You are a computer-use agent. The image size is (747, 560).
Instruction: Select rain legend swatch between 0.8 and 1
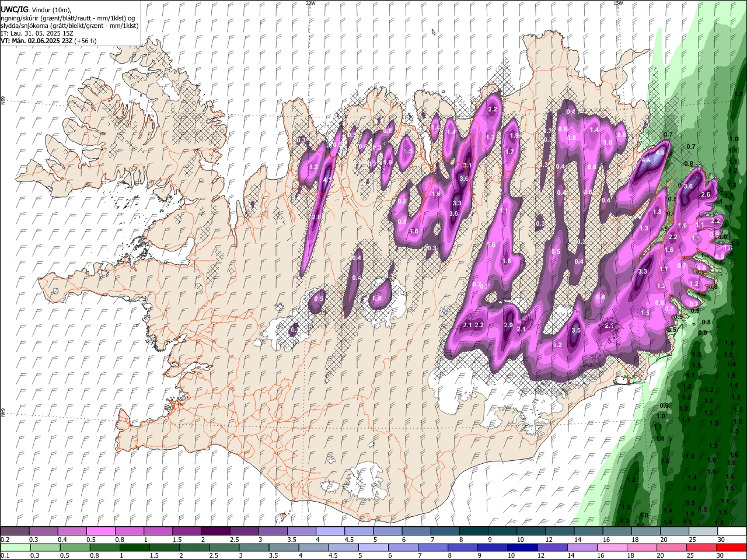click(x=104, y=548)
